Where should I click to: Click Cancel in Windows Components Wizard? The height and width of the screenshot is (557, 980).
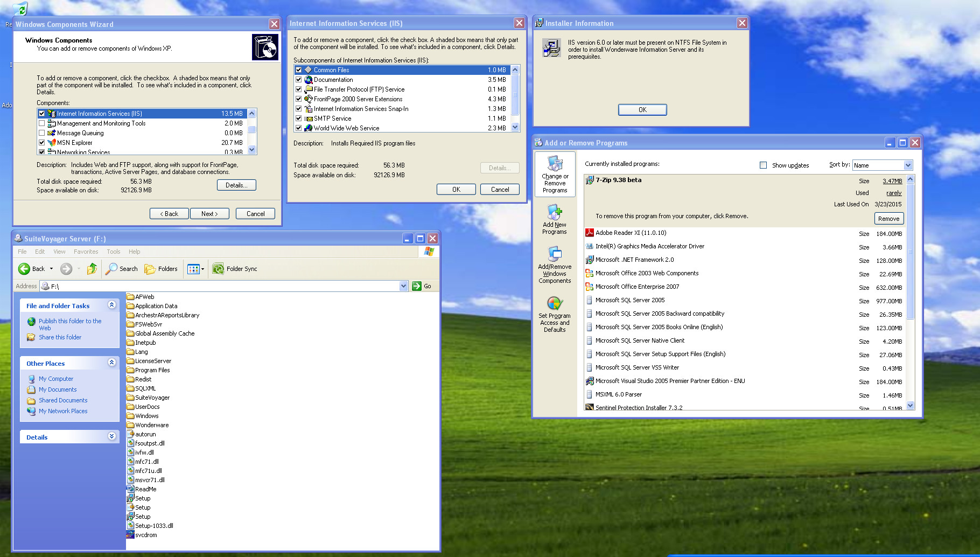pyautogui.click(x=256, y=214)
